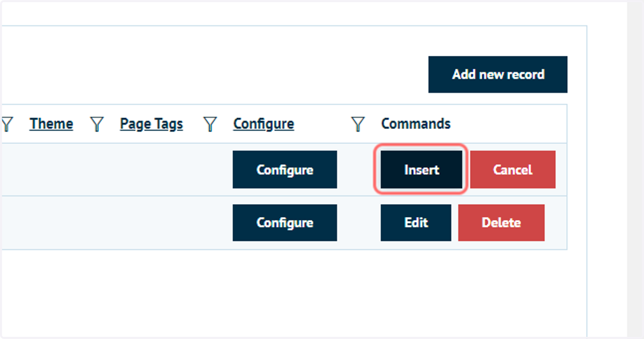Image resolution: width=644 pixels, height=339 pixels.
Task: Sort by the Theme column header
Action: (52, 124)
